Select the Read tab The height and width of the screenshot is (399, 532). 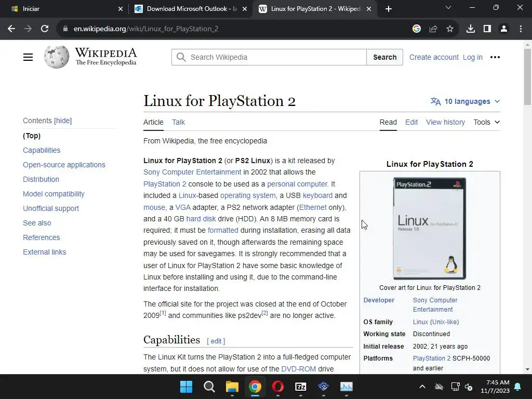coord(388,122)
